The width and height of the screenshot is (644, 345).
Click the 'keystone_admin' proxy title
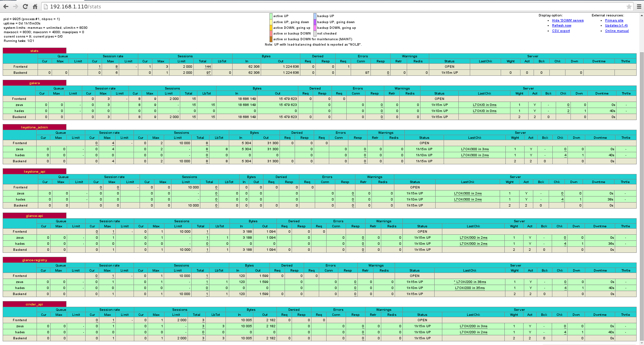[x=34, y=127]
